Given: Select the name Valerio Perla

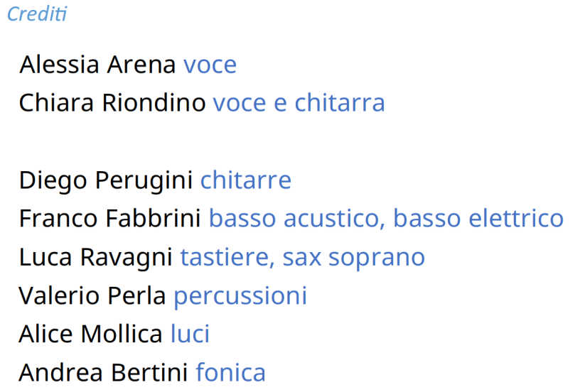Looking at the screenshot, I should click(92, 295).
